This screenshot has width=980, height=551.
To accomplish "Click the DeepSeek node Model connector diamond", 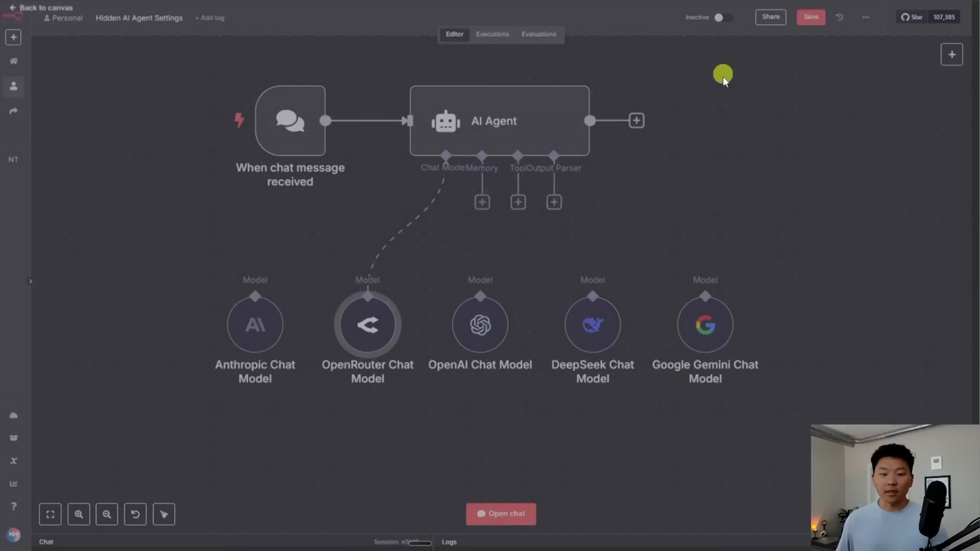I will [593, 296].
